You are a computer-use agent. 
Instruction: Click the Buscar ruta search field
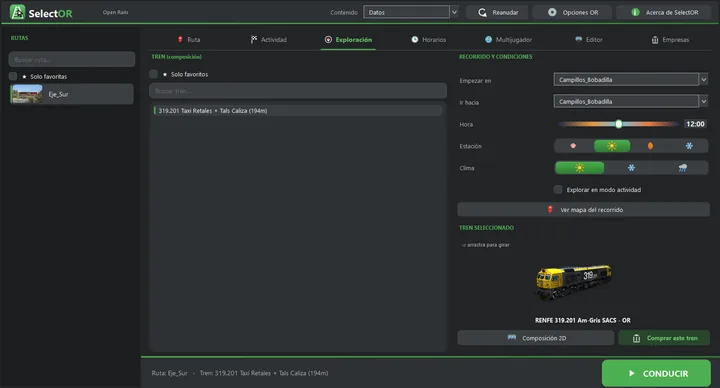72,59
